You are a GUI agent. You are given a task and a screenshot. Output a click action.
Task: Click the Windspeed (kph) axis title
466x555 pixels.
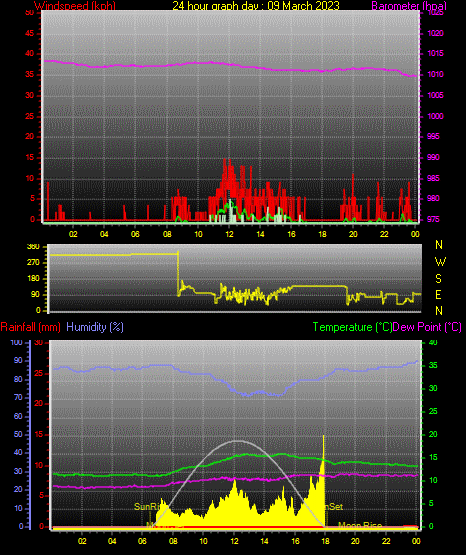click(x=75, y=6)
